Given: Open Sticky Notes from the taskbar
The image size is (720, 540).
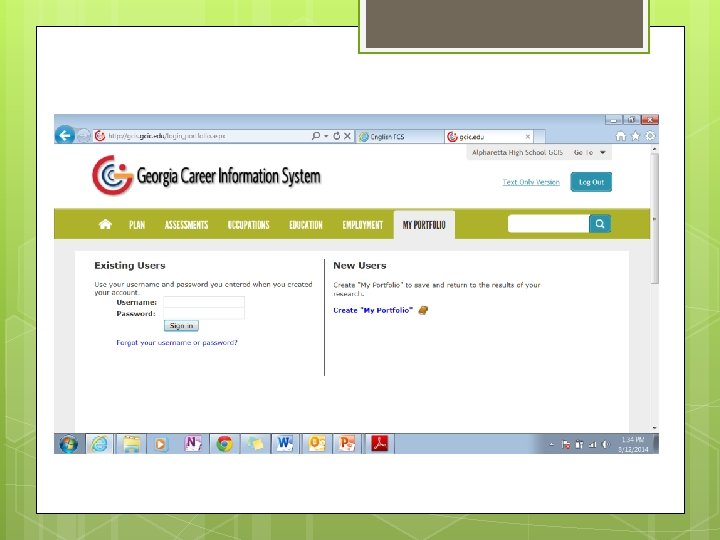Looking at the screenshot, I should [x=255, y=444].
